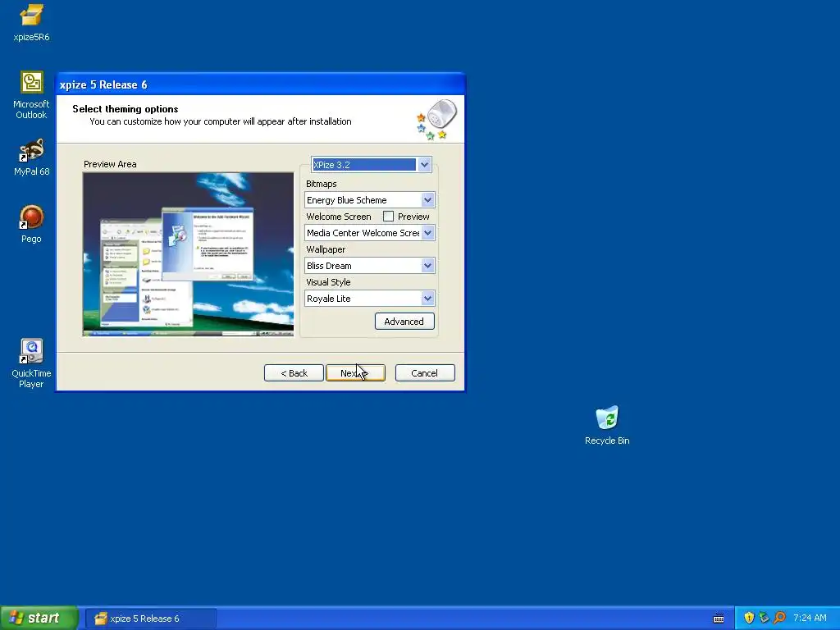Expand the Energy Blue Scheme bitmaps dropdown
This screenshot has height=630, width=840.
[427, 200]
